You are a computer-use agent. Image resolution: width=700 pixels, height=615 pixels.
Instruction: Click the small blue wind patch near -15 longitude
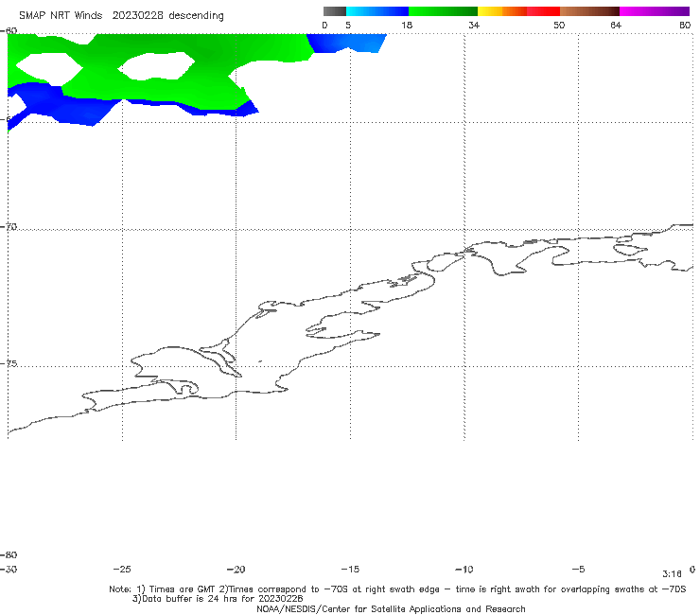(346, 43)
